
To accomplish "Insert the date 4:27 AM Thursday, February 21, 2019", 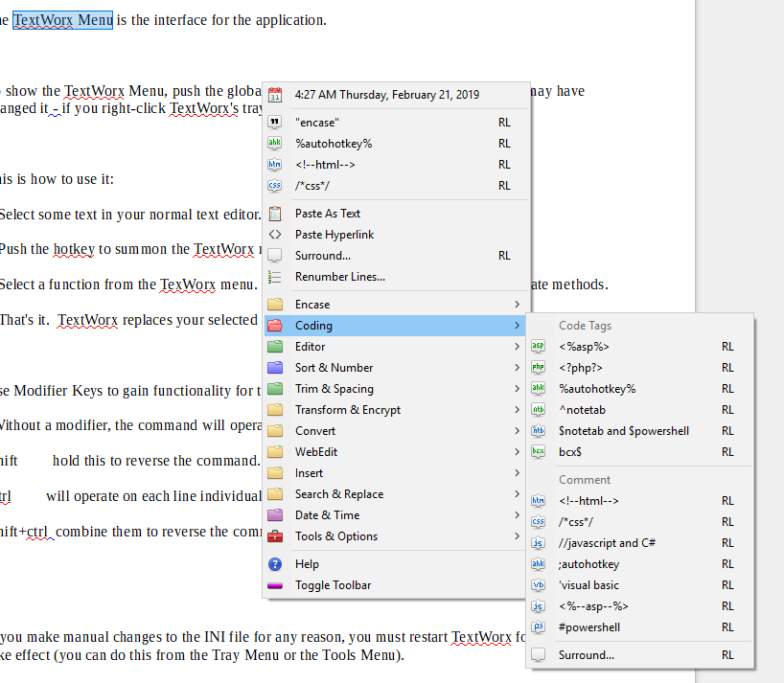I will pyautogui.click(x=397, y=95).
